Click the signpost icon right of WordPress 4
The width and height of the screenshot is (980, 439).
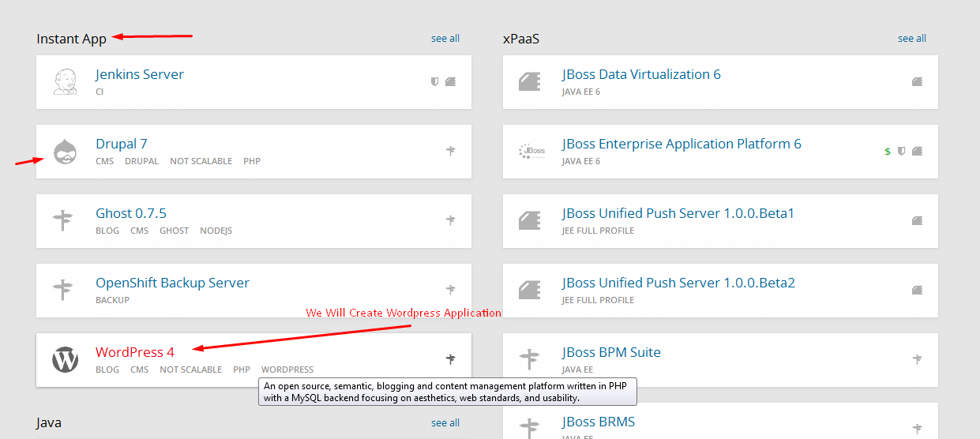coord(451,359)
